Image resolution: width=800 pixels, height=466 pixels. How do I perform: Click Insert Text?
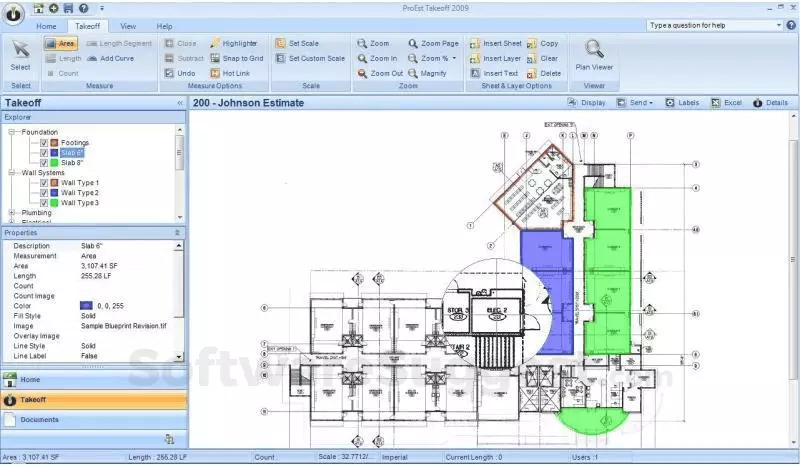494,73
